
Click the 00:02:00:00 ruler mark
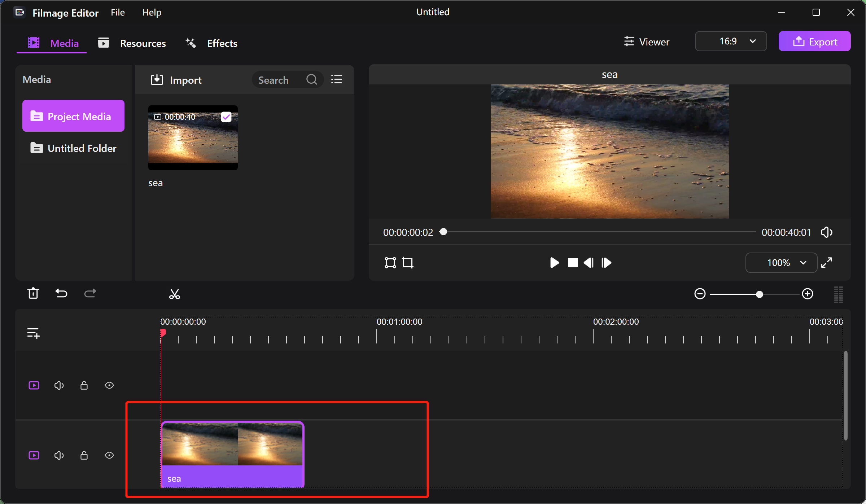click(616, 322)
